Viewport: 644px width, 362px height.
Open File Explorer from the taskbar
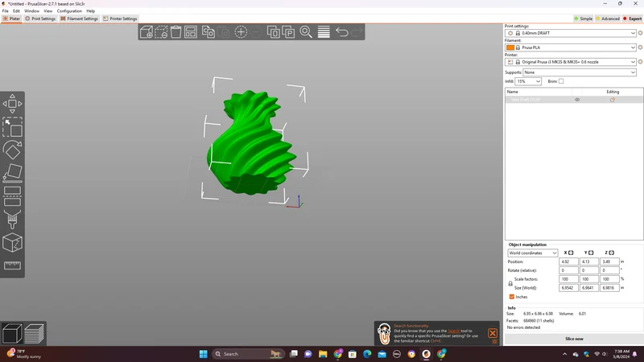click(x=323, y=354)
